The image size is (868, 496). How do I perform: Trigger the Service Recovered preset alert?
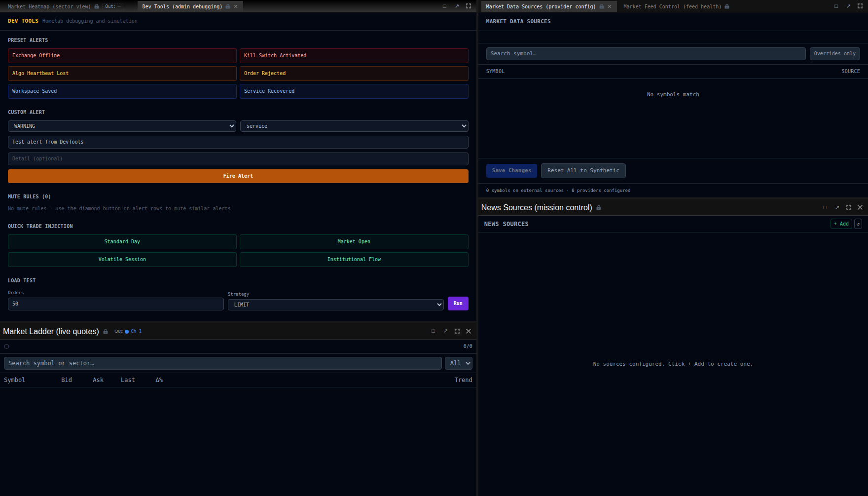click(354, 91)
